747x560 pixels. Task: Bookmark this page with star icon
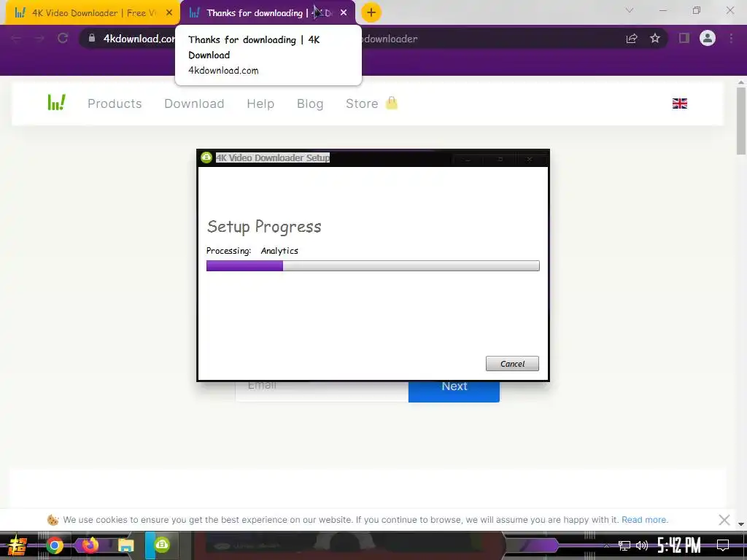(x=655, y=38)
